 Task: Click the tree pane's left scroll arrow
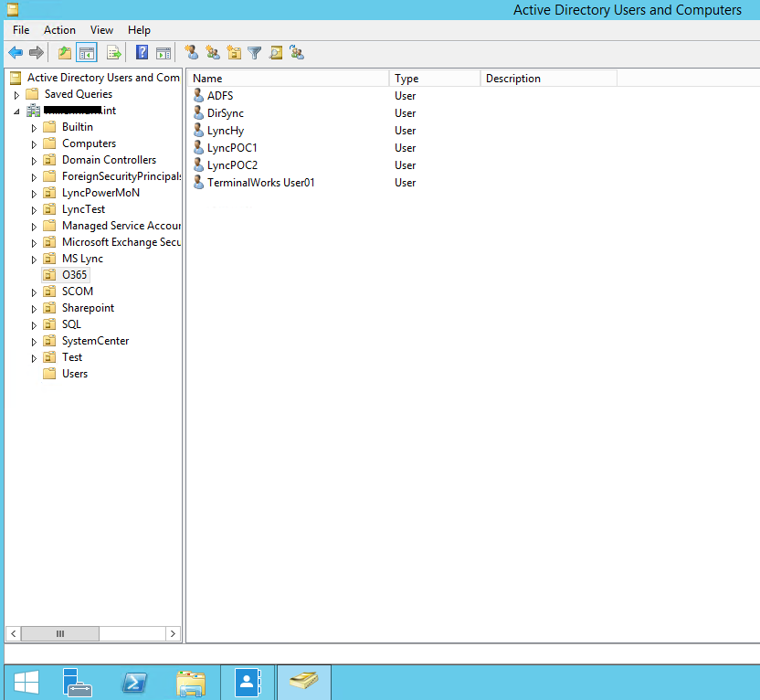pos(14,633)
